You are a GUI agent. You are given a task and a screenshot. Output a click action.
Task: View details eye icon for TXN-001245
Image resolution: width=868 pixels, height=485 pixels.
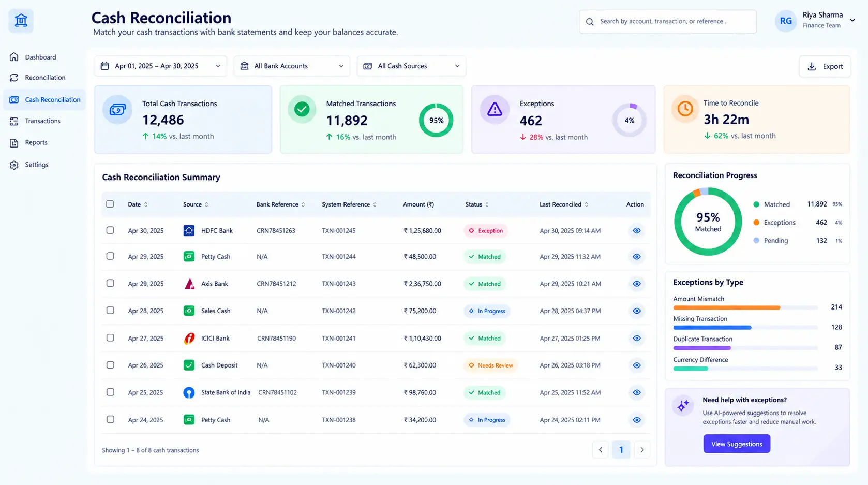[x=637, y=230]
